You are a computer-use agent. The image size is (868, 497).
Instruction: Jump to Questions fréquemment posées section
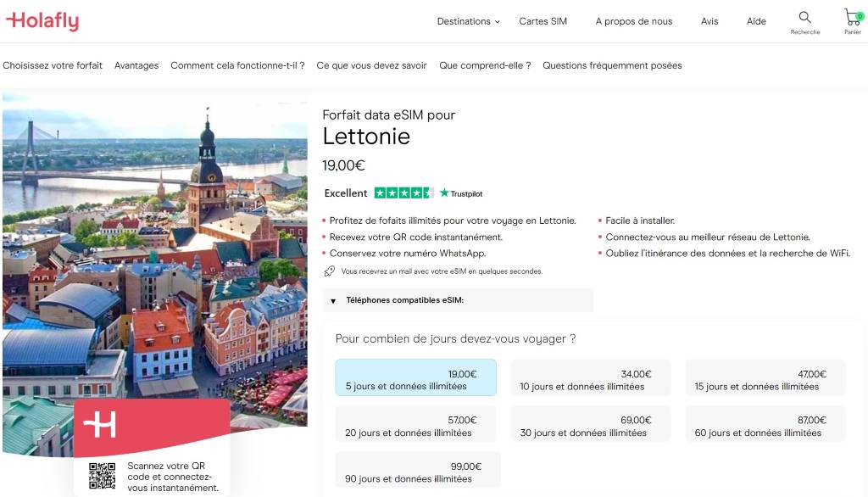point(612,65)
